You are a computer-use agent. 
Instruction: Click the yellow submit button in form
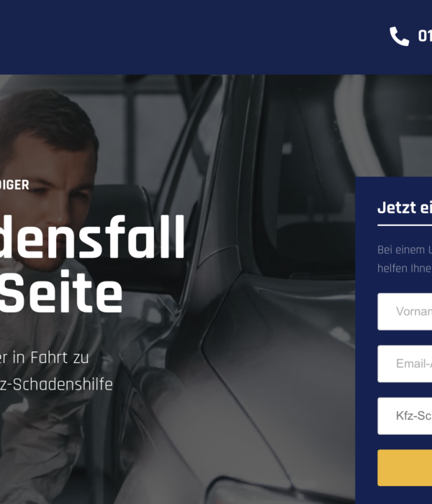click(405, 468)
